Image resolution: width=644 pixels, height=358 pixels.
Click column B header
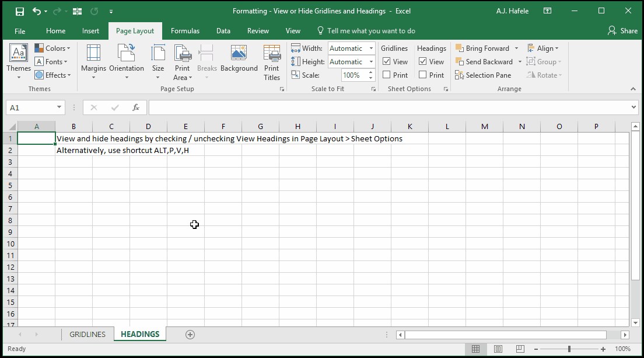tap(74, 127)
